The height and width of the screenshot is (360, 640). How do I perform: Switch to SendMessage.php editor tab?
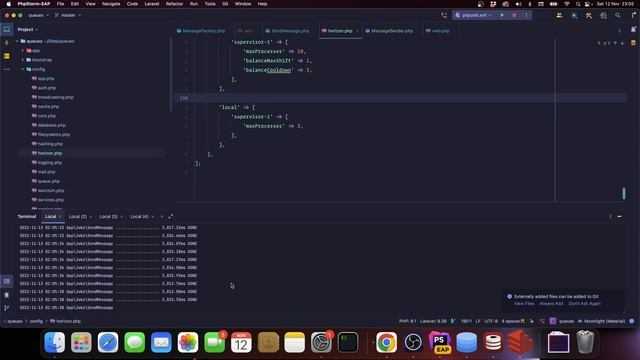point(287,31)
